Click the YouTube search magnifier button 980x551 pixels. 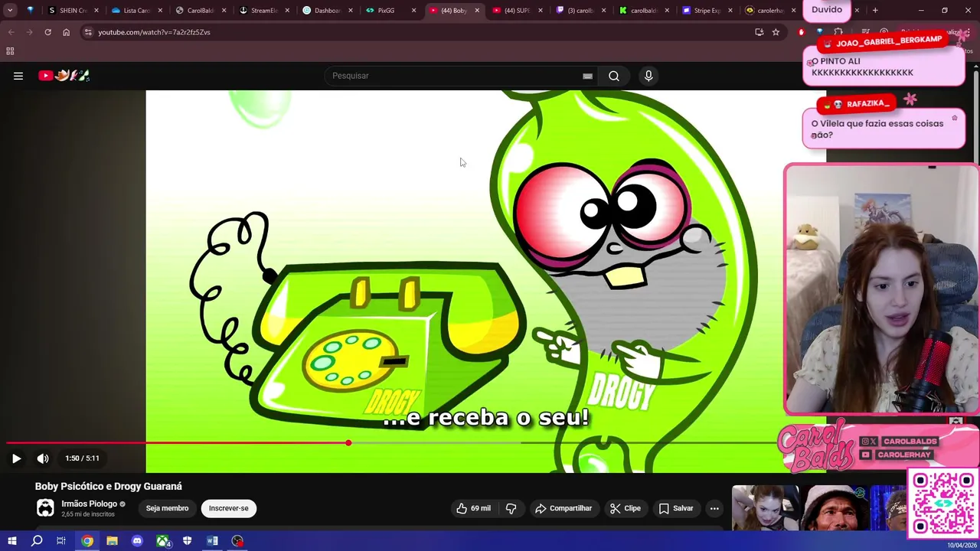[x=613, y=76]
